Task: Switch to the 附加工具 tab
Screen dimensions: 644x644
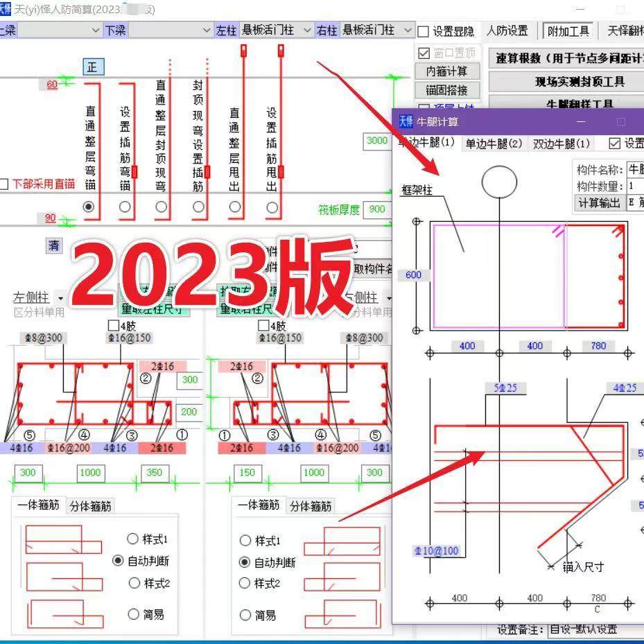Action: (x=568, y=31)
